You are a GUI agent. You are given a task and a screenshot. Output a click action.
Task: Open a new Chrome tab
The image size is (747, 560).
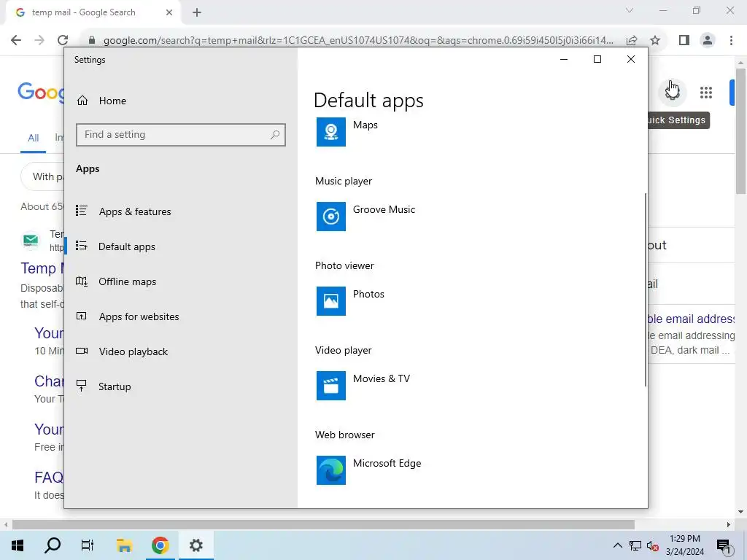tap(197, 12)
